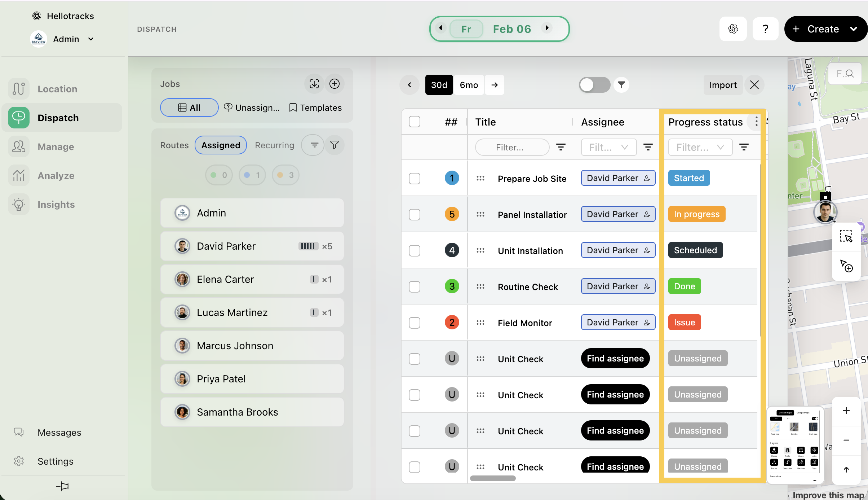Open Progress status column options menu

tap(756, 122)
